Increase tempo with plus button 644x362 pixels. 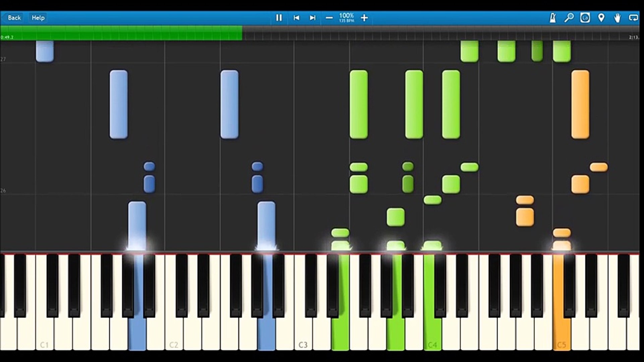coord(364,18)
